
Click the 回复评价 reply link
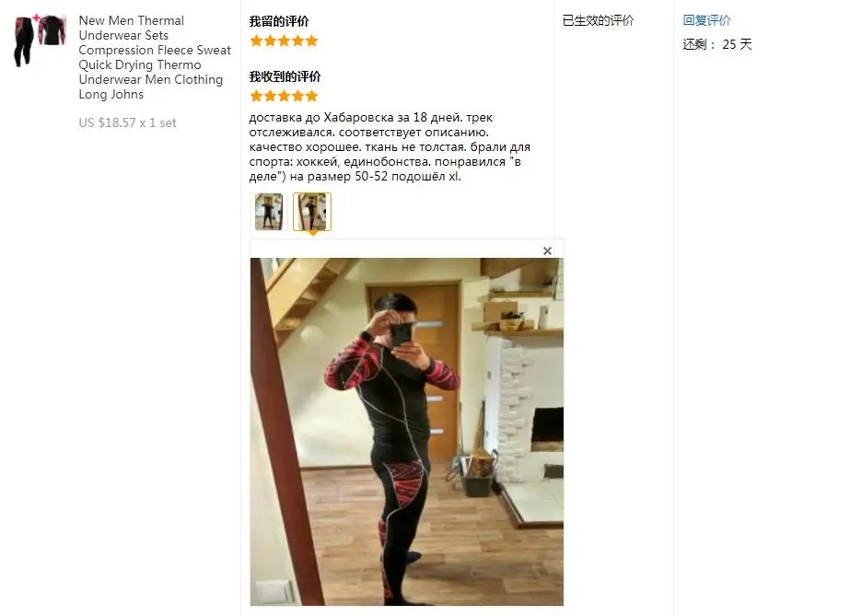pyautogui.click(x=706, y=20)
